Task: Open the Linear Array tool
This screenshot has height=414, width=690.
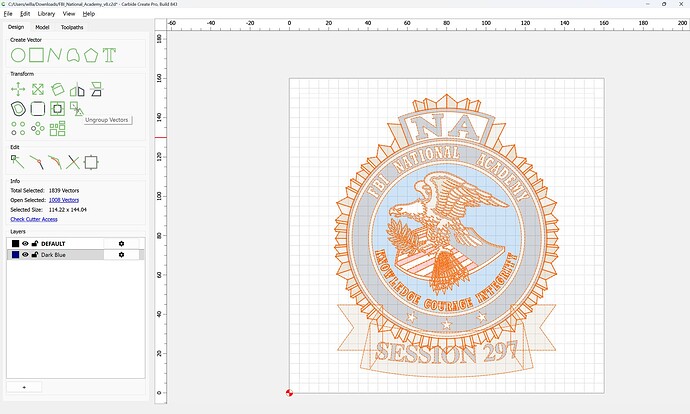Action: click(18, 128)
